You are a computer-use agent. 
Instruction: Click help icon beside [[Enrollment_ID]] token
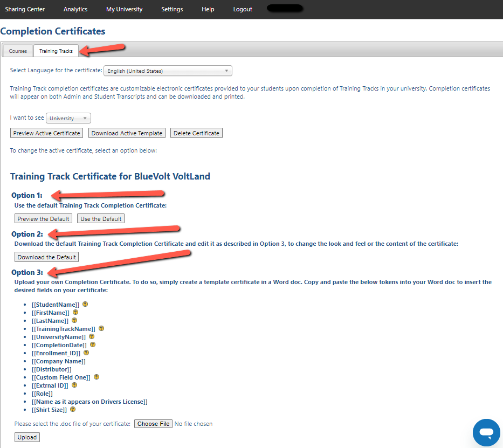click(86, 353)
